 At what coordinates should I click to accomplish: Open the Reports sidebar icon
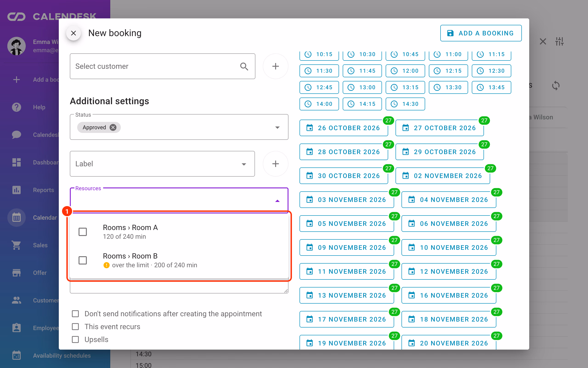click(17, 190)
